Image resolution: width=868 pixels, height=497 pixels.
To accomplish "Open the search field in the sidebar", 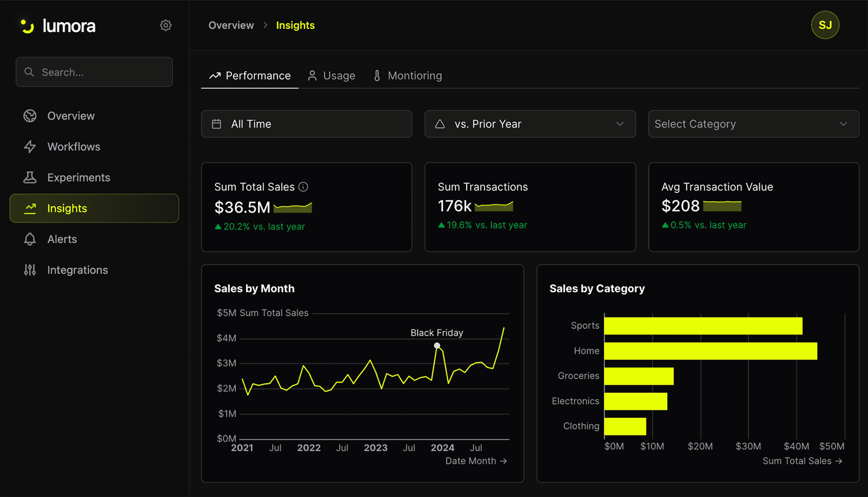I will pyautogui.click(x=94, y=72).
